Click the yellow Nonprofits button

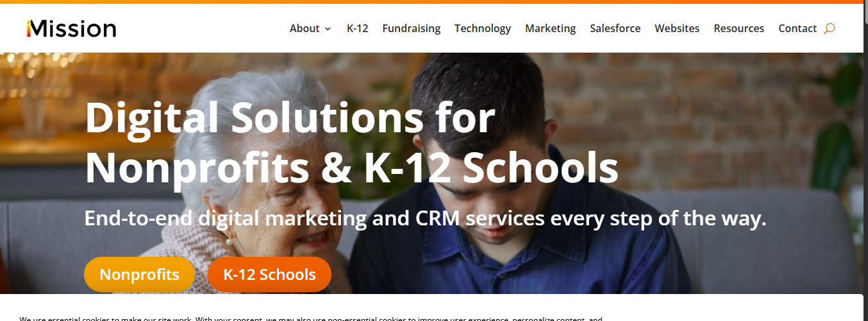[x=139, y=275]
